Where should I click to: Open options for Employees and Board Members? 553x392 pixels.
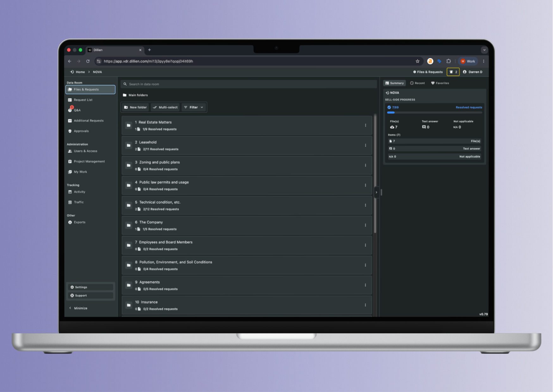365,245
